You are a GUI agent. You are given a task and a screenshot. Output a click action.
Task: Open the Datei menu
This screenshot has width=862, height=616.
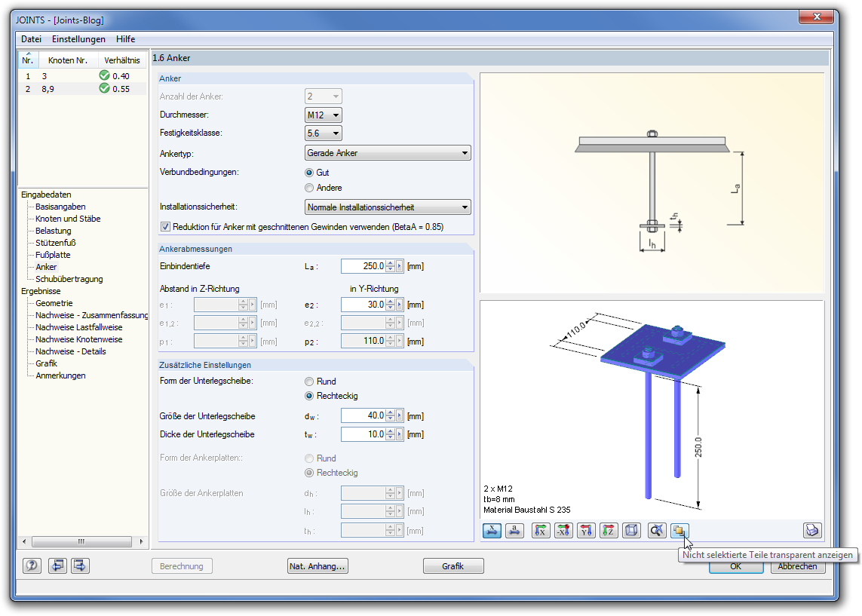point(32,39)
